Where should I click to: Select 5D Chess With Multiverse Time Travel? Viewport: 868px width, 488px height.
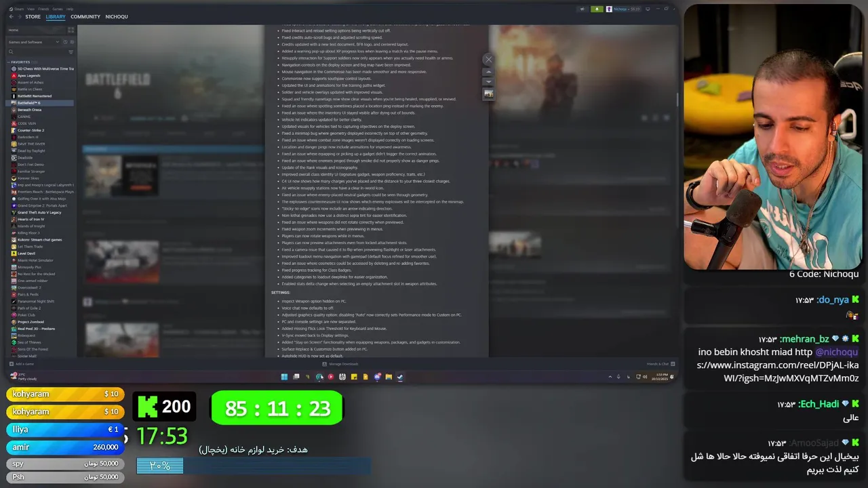(42, 68)
